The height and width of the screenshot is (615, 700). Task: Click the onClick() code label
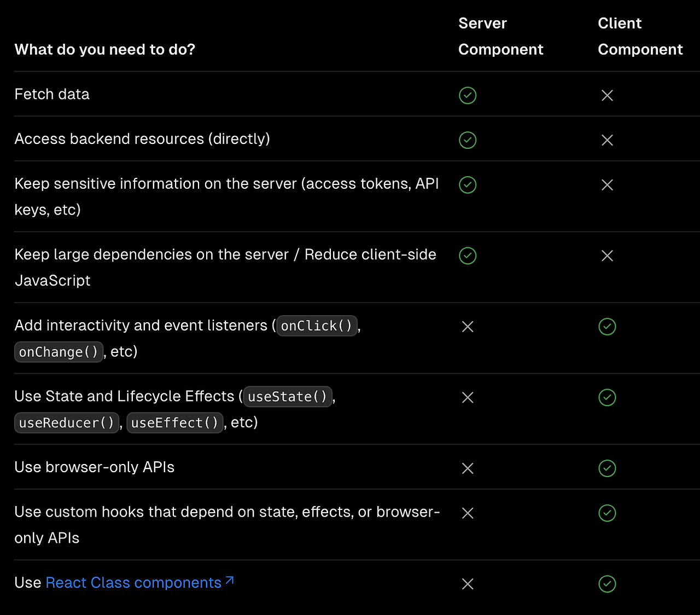click(317, 326)
